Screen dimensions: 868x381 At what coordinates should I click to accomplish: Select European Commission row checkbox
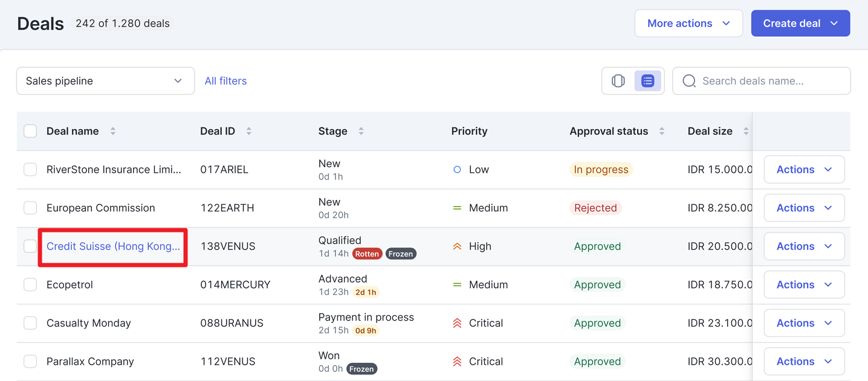pos(30,208)
